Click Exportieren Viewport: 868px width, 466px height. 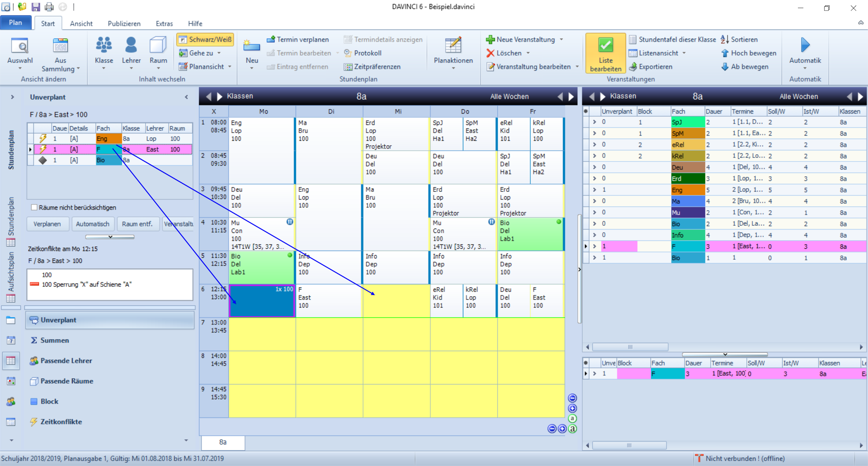[x=651, y=67]
